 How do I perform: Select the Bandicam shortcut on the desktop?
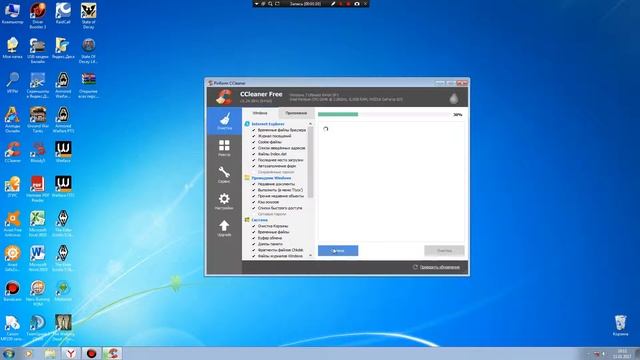[12, 291]
